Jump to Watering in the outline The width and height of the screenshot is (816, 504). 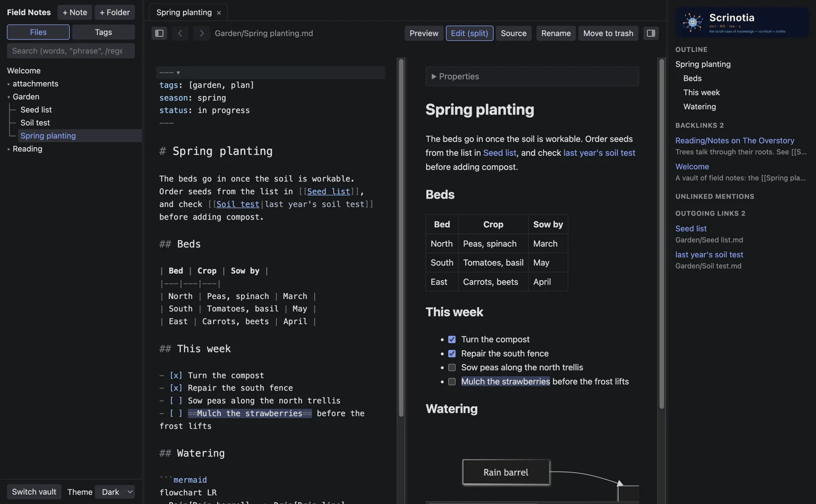click(700, 107)
